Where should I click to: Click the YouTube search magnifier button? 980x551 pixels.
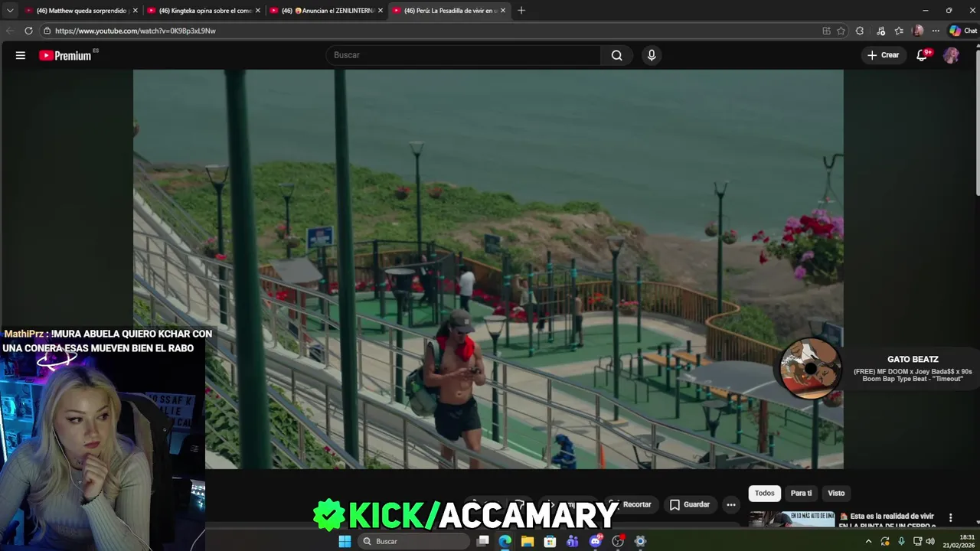pos(617,55)
